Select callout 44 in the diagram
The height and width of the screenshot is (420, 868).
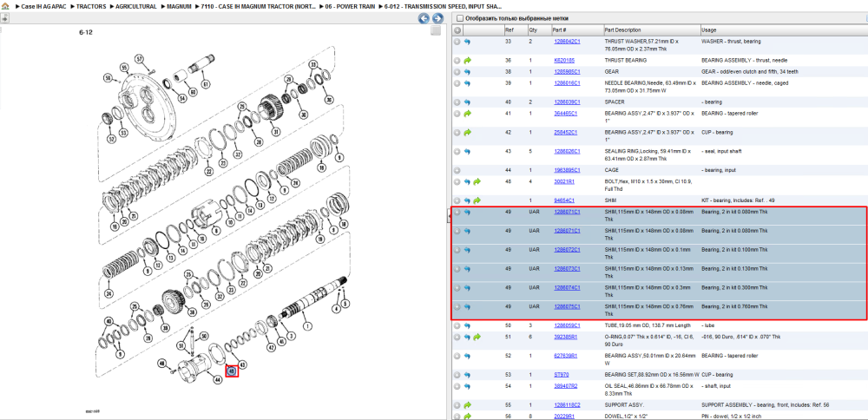[x=217, y=378]
